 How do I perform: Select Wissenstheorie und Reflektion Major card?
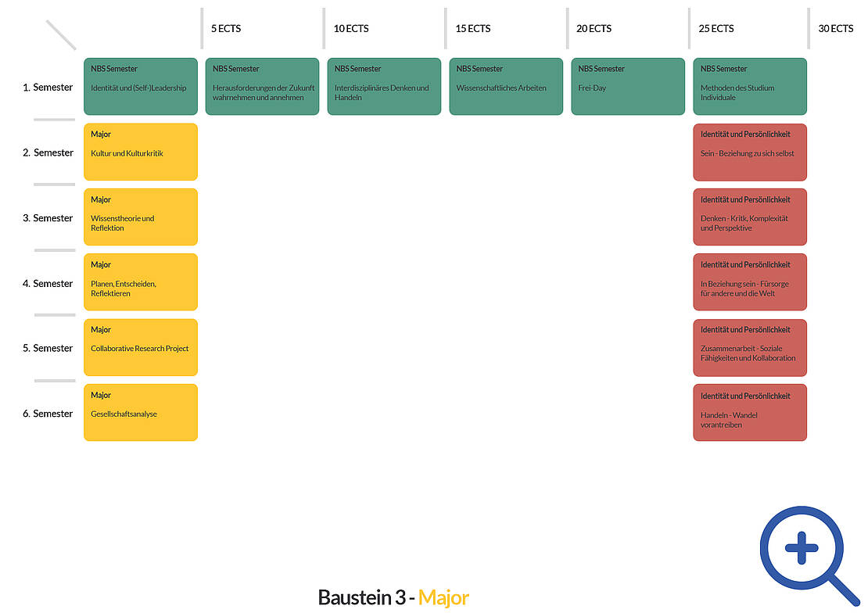pyautogui.click(x=141, y=217)
